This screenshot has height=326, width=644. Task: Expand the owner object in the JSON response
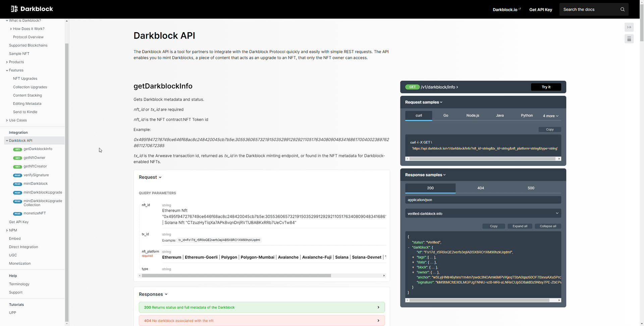pos(413,272)
